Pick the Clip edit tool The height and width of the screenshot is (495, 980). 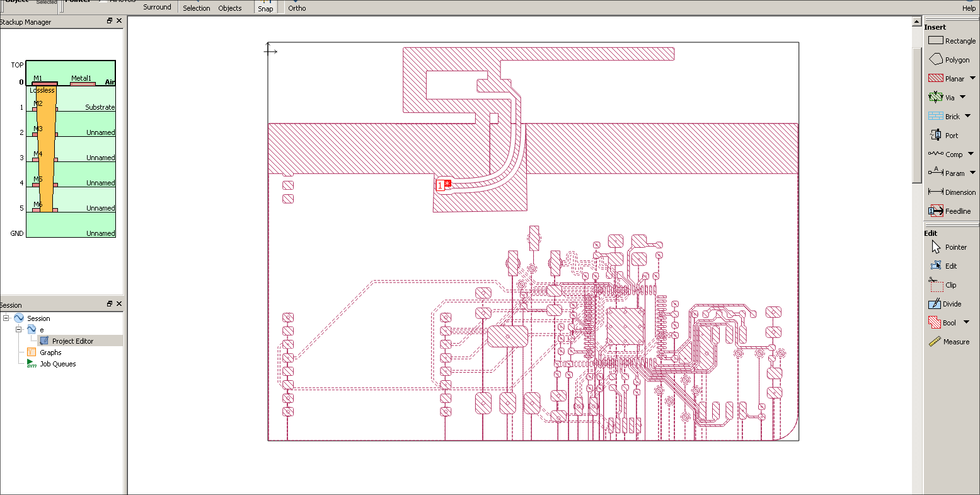point(944,285)
